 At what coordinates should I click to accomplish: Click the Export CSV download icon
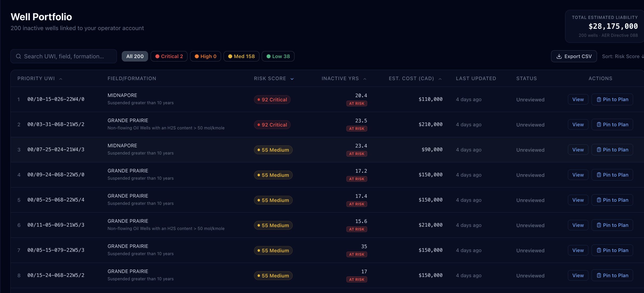pos(559,56)
